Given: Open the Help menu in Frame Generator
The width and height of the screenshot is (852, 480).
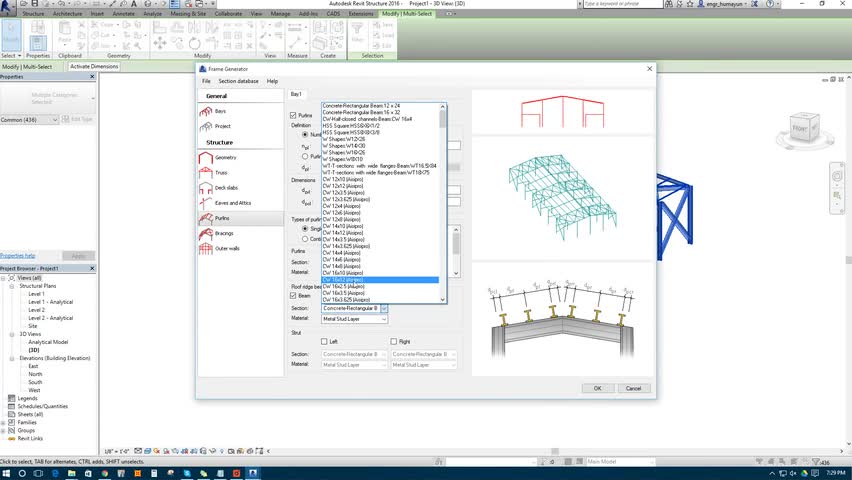Looking at the screenshot, I should point(272,81).
